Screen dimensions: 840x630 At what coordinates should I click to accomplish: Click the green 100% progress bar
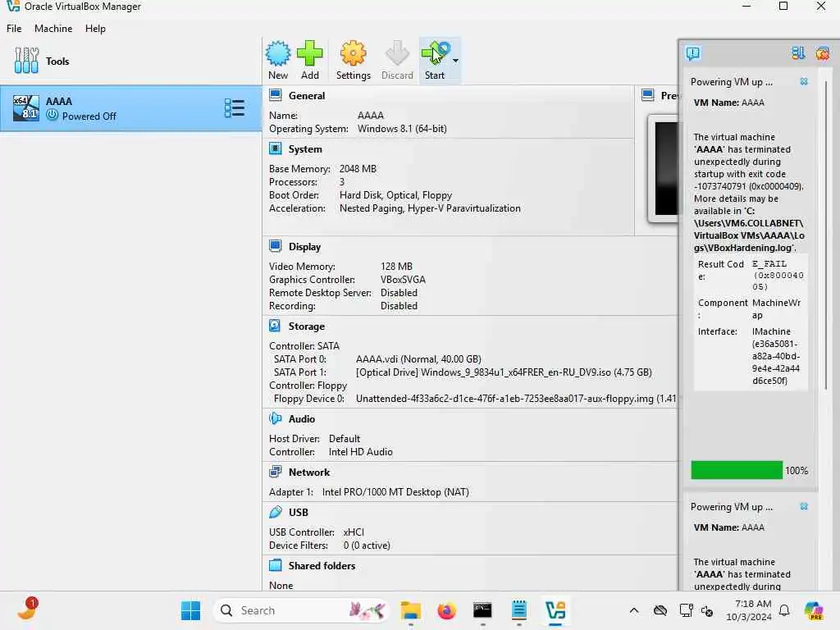(x=737, y=470)
